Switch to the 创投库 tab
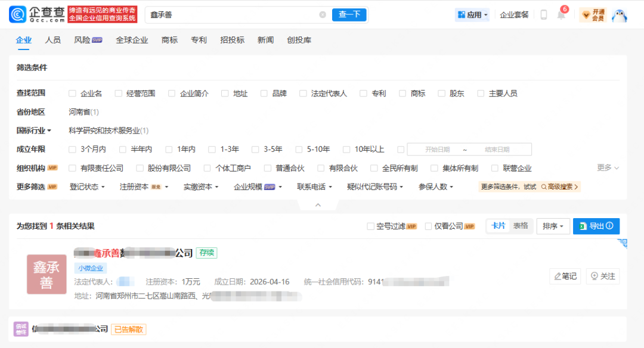This screenshot has width=644, height=348. pyautogui.click(x=299, y=40)
